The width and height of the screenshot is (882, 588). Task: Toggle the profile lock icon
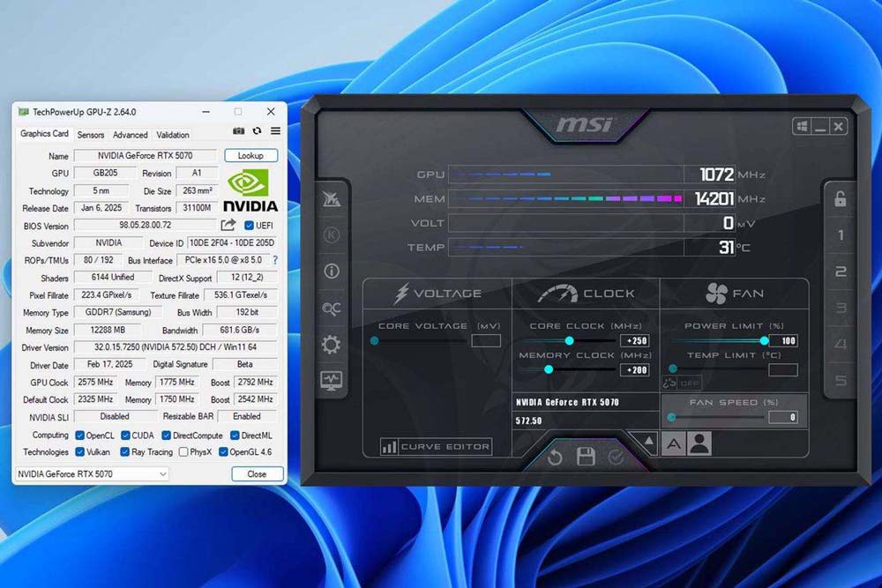841,198
